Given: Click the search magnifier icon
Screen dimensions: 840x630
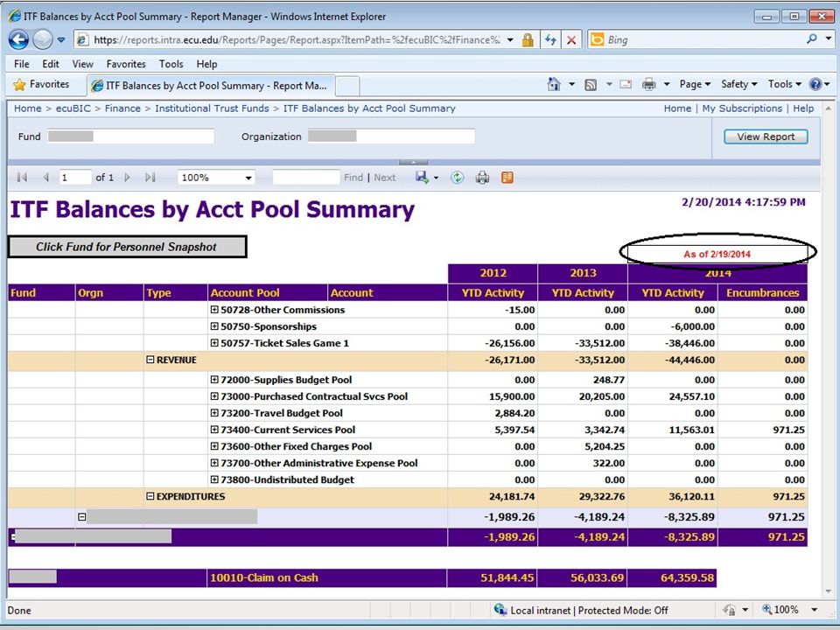Looking at the screenshot, I should coord(812,38).
